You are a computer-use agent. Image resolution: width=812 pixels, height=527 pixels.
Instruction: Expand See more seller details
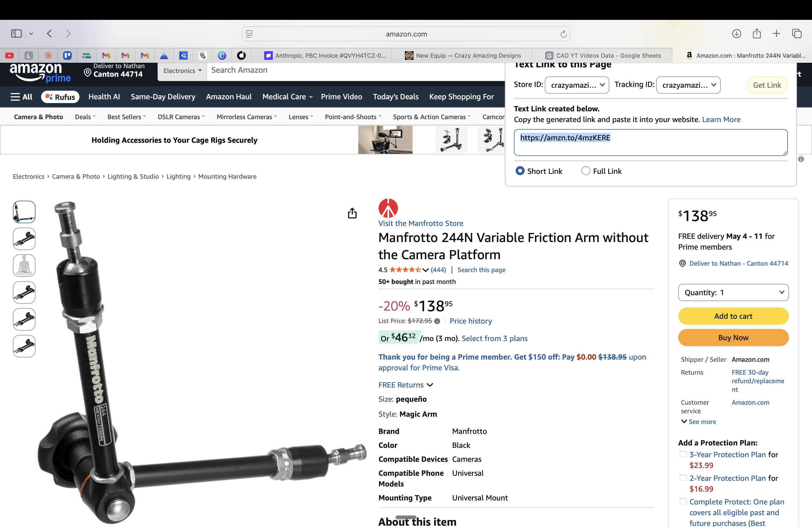coord(698,422)
